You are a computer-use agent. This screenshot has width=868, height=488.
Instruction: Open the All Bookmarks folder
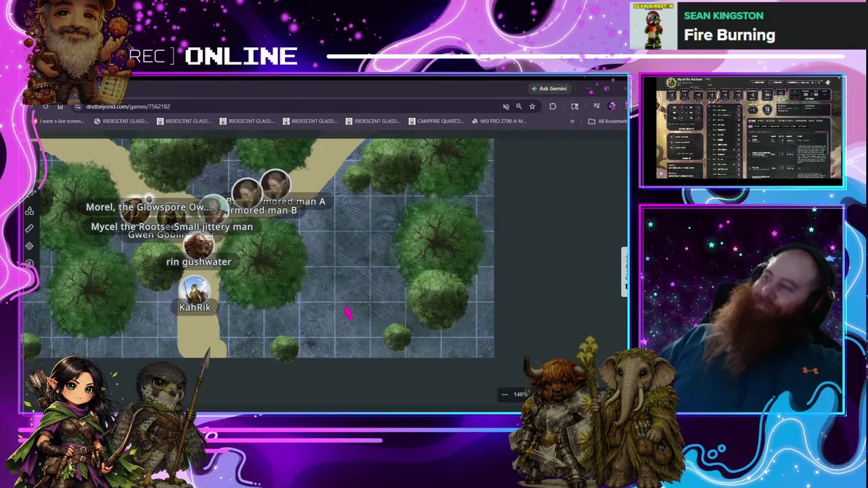coord(608,121)
